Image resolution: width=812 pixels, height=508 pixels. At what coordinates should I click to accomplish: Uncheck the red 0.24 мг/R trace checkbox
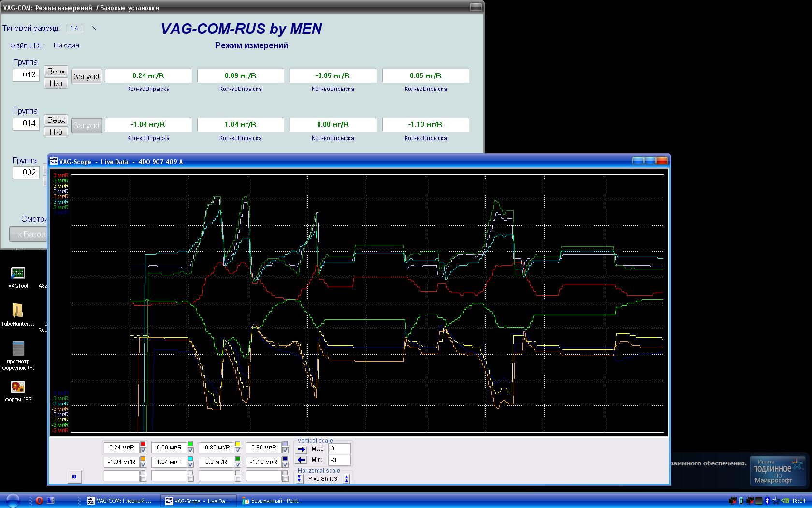click(x=143, y=450)
